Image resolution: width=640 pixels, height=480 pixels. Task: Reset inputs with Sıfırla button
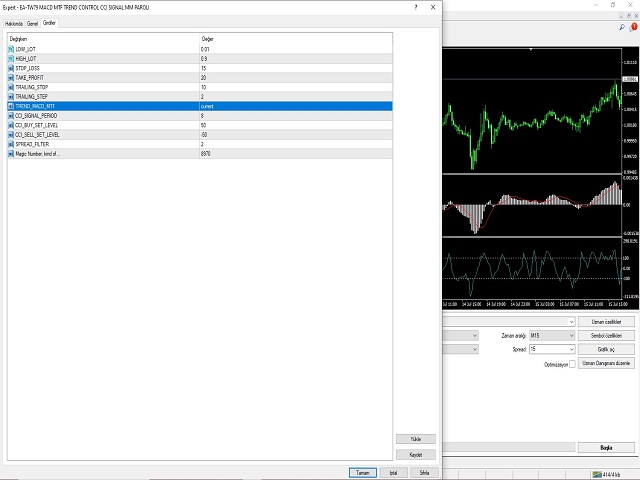pyautogui.click(x=424, y=473)
